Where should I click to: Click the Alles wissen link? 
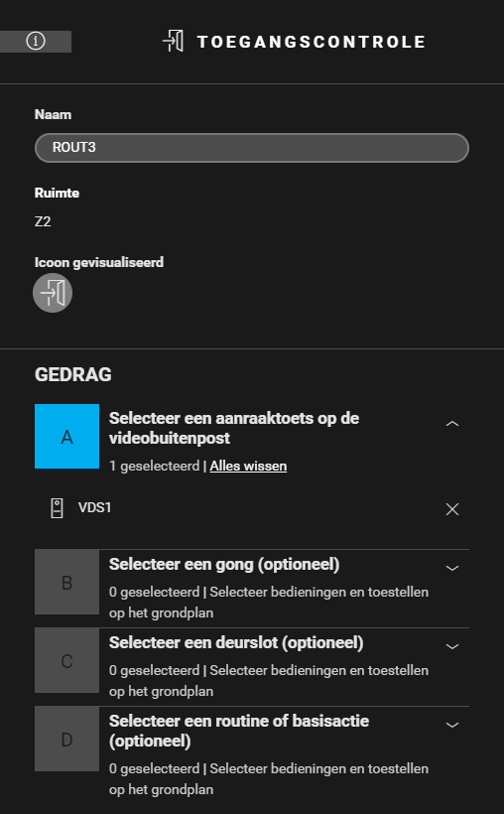pyautogui.click(x=248, y=466)
